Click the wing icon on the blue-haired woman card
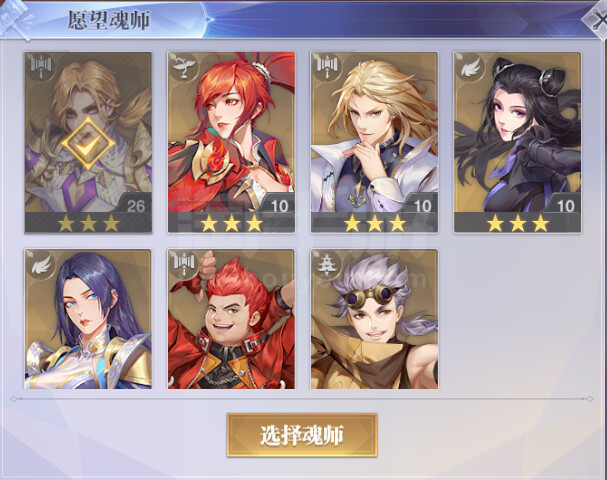The image size is (607, 480). [41, 264]
